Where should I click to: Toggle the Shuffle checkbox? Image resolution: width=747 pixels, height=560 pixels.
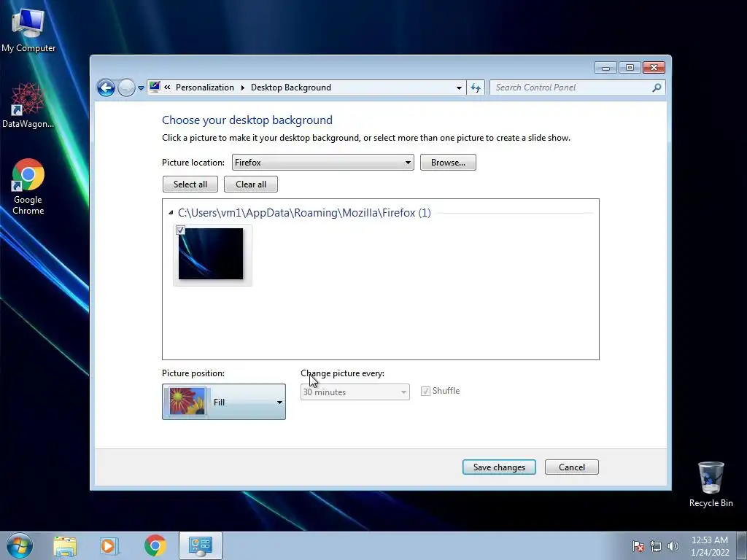pyautogui.click(x=425, y=391)
